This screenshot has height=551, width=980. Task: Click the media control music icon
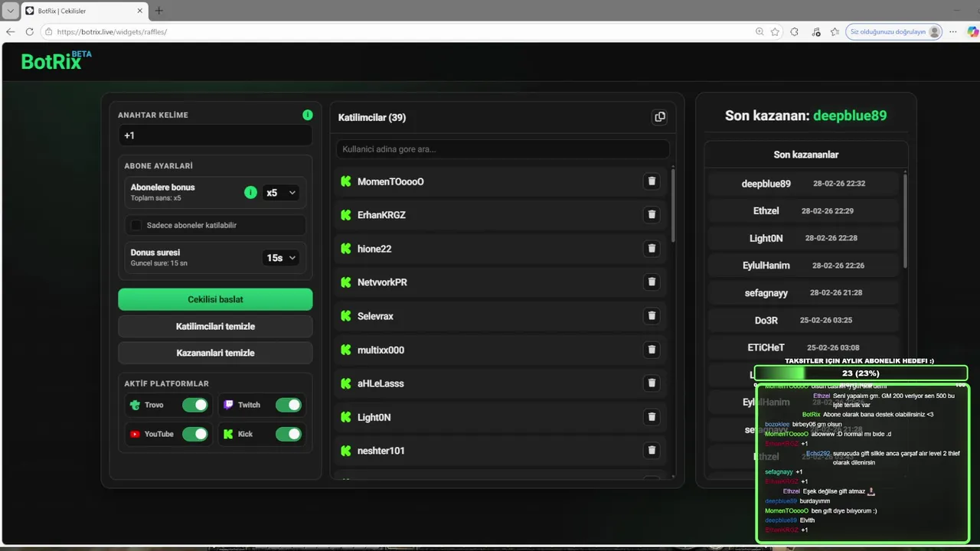pos(816,32)
